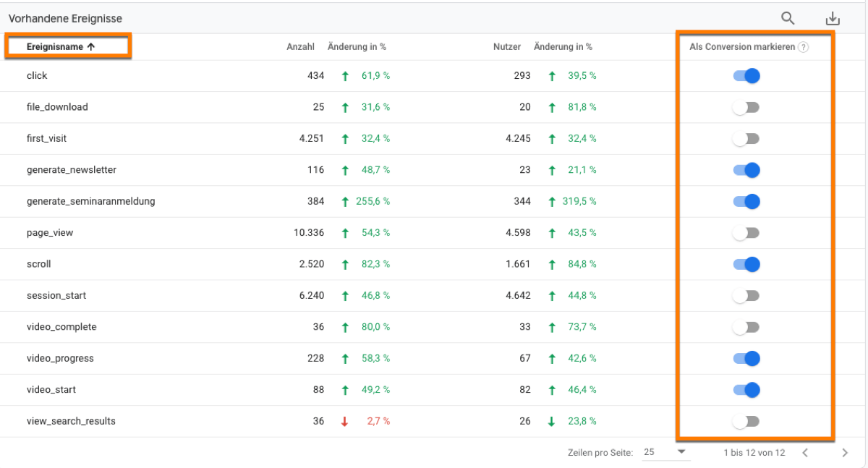Go to the previous page of events
This screenshot has width=868, height=468.
click(805, 452)
